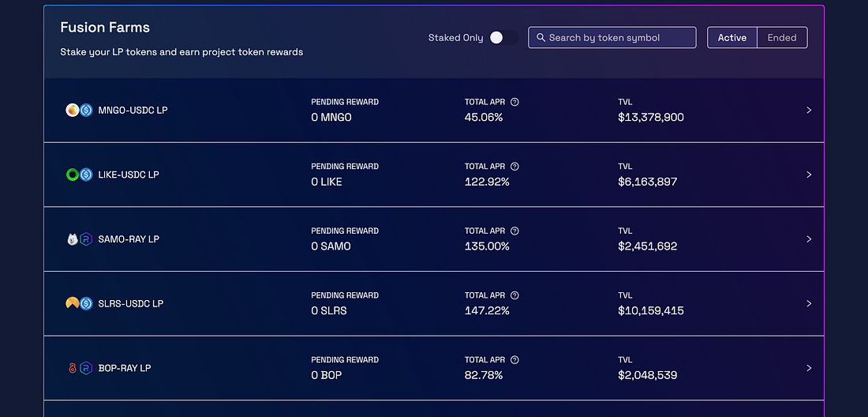Click the search magnifier icon
The width and height of the screenshot is (868, 417).
click(x=541, y=38)
